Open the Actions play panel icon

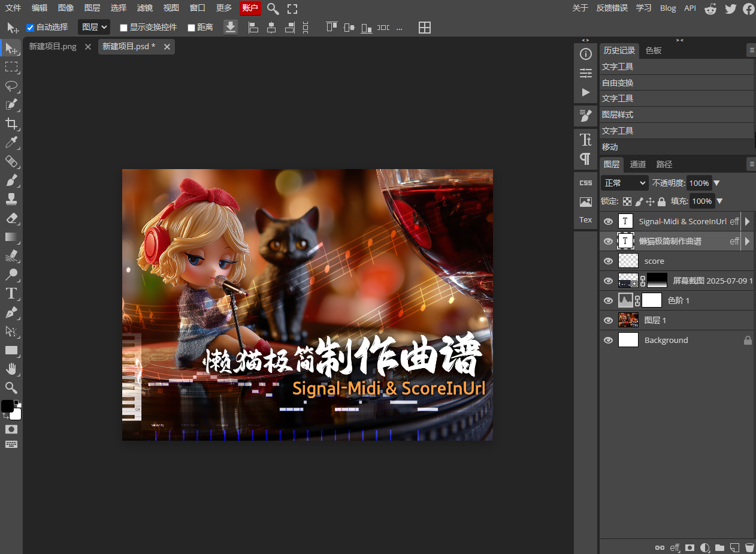586,92
